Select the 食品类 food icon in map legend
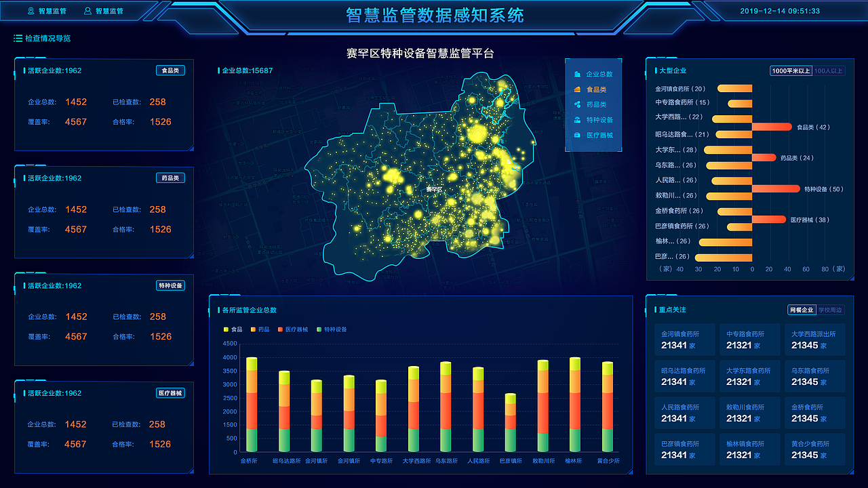868x488 pixels. point(577,89)
